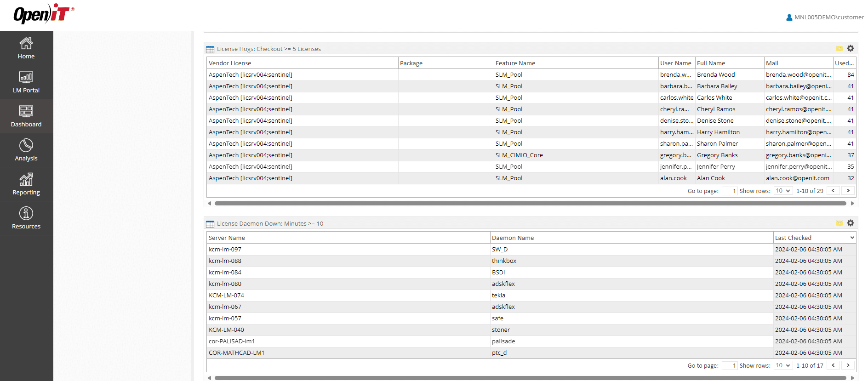The height and width of the screenshot is (381, 868).
Task: Click License Hogs mail alert icon
Action: coord(839,48)
